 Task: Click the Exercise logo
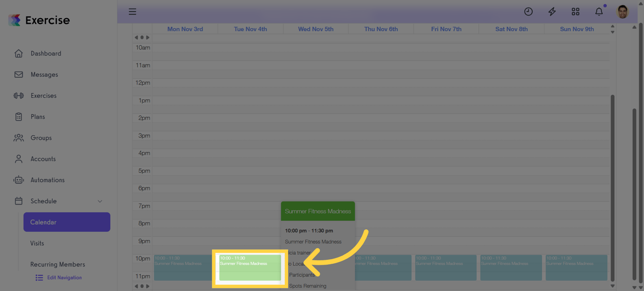[39, 20]
